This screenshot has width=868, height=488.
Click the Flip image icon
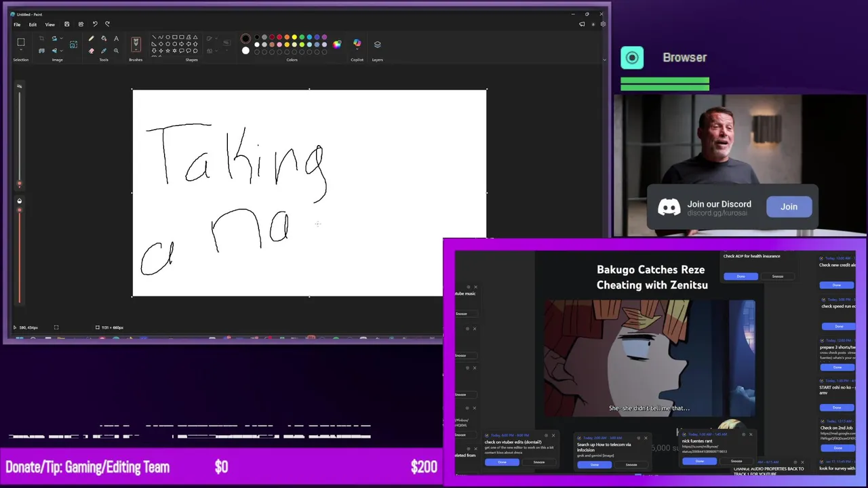tap(54, 51)
